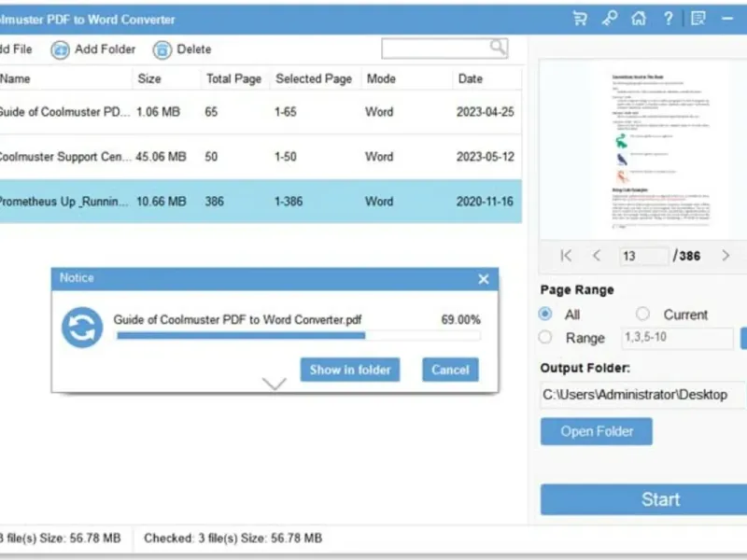747x560 pixels.
Task: Click the total page value 65
Action: pos(211,112)
